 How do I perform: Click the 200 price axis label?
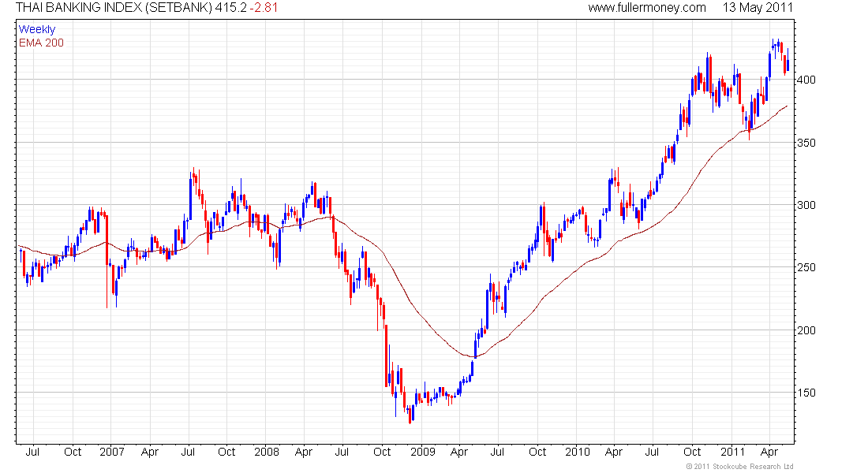tap(806, 330)
